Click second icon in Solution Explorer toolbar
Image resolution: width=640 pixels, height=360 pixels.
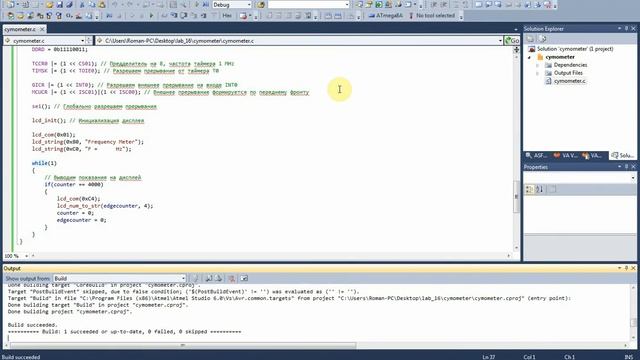[x=542, y=39]
